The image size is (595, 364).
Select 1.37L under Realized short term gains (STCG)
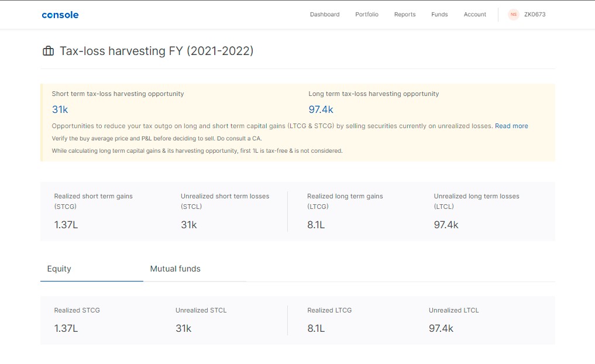[66, 225]
